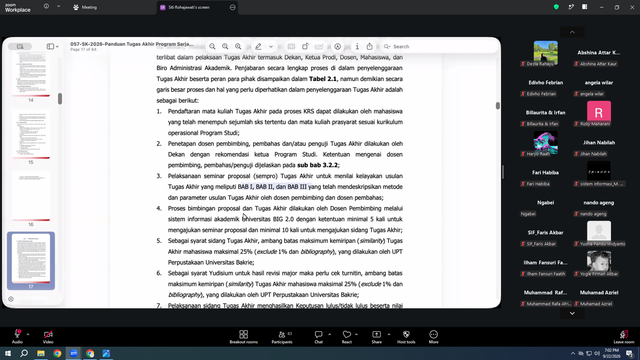Open the highlight pen options arrow
The image size is (640, 360).
click(x=271, y=47)
